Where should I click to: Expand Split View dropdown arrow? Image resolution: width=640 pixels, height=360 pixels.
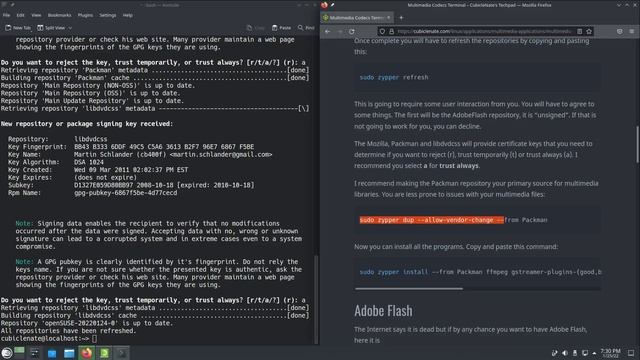pos(70,28)
